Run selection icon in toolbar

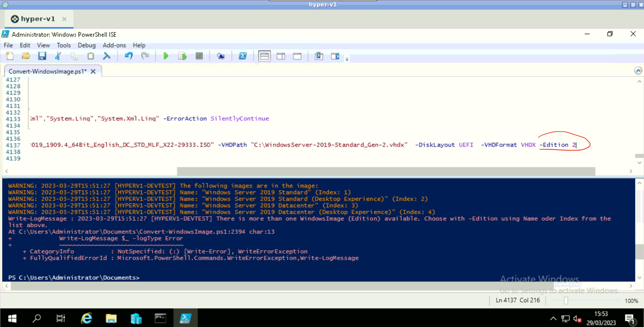pos(183,56)
